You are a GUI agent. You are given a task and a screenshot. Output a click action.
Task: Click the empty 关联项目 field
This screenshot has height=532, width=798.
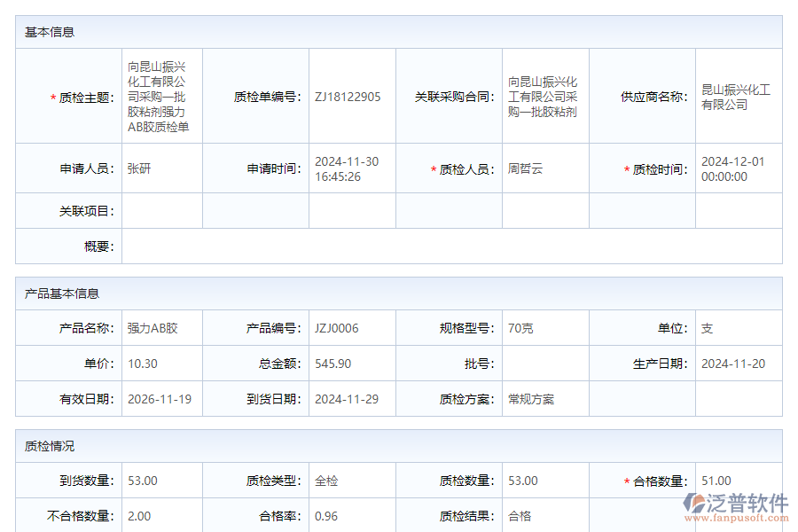click(160, 210)
